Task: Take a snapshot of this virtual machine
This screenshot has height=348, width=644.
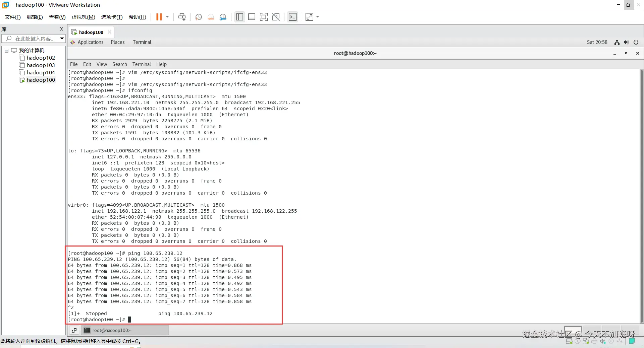Action: pyautogui.click(x=199, y=17)
